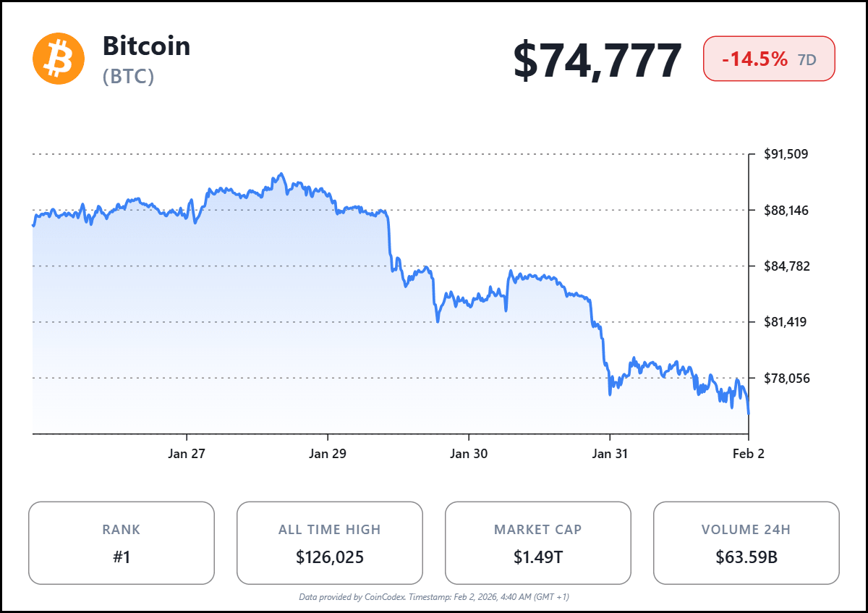Click the $91,509 price axis label

pyautogui.click(x=786, y=154)
